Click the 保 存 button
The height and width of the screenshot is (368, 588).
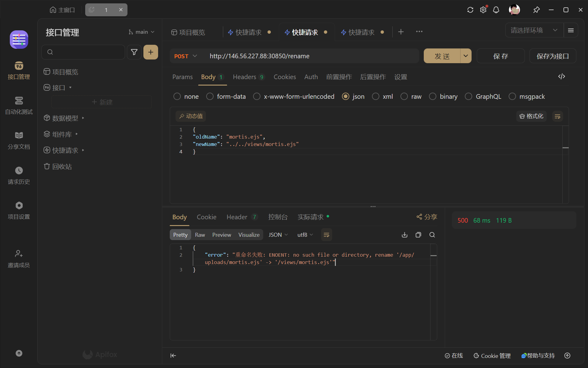point(501,56)
